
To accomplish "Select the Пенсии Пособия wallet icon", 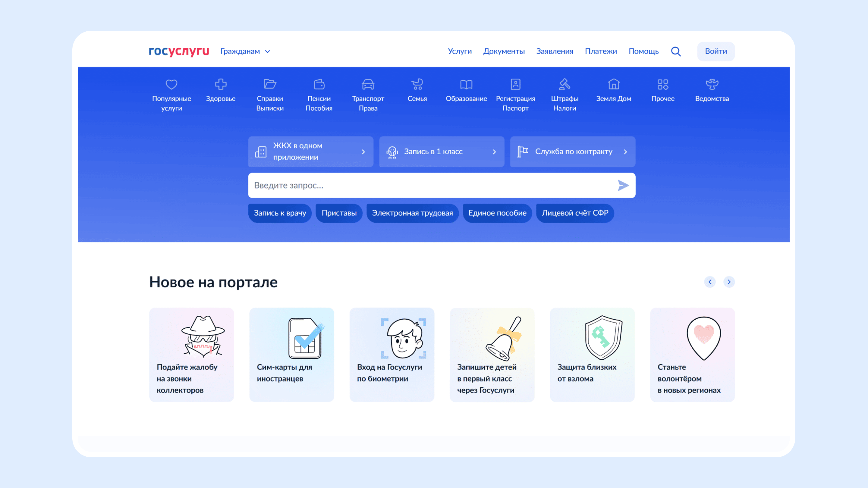I will pos(319,84).
